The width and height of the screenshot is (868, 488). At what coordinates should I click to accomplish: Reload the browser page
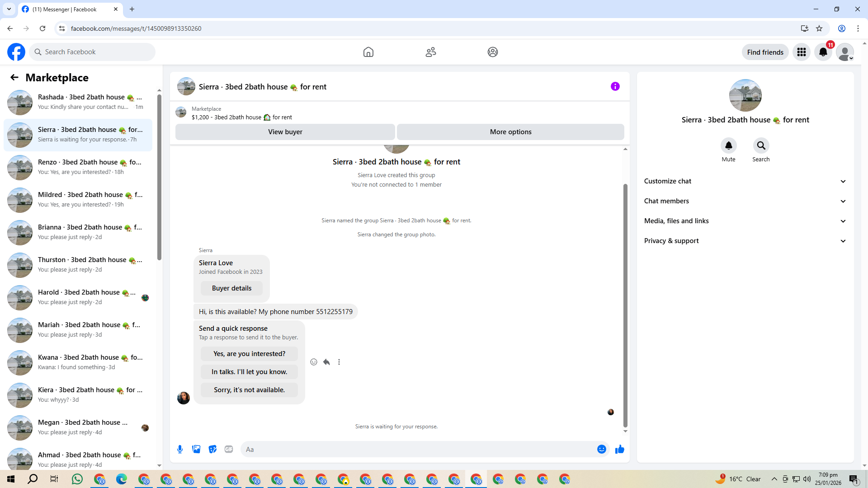42,28
